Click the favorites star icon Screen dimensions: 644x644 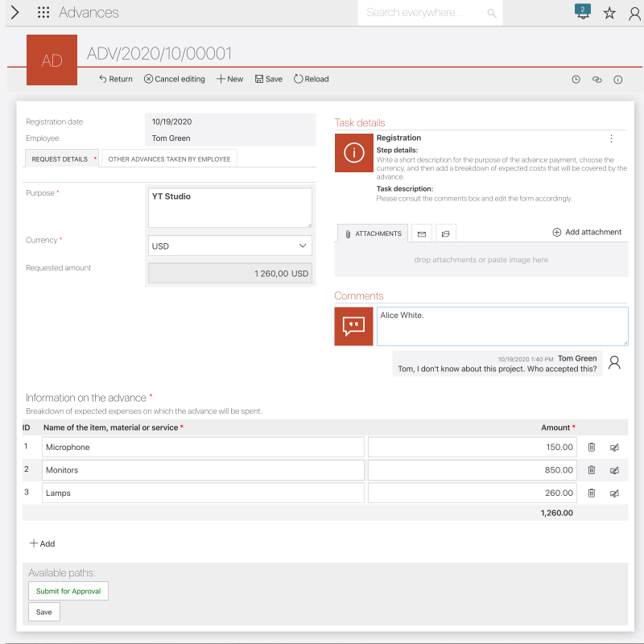pyautogui.click(x=609, y=13)
